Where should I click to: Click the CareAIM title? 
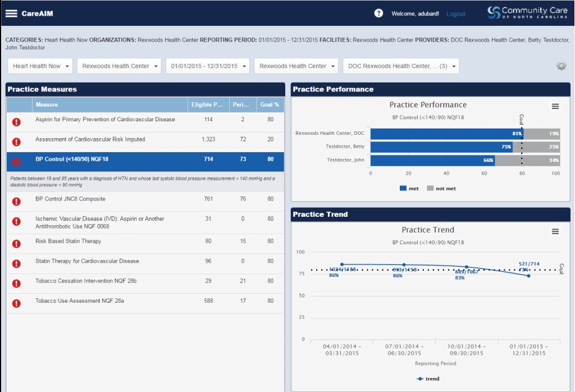pos(37,13)
